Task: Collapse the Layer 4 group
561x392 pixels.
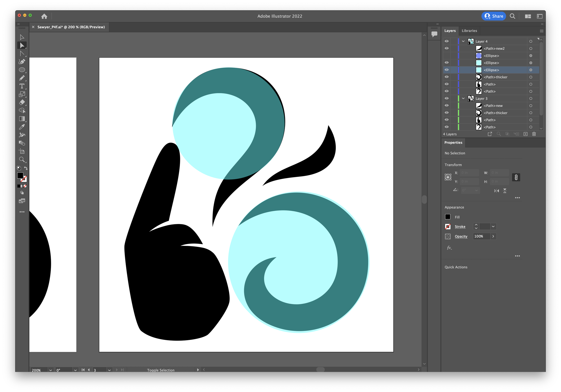Action: pyautogui.click(x=463, y=41)
